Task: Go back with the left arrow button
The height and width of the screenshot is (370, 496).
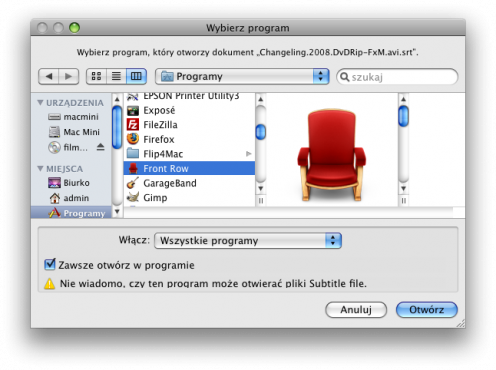Action: 49,76
